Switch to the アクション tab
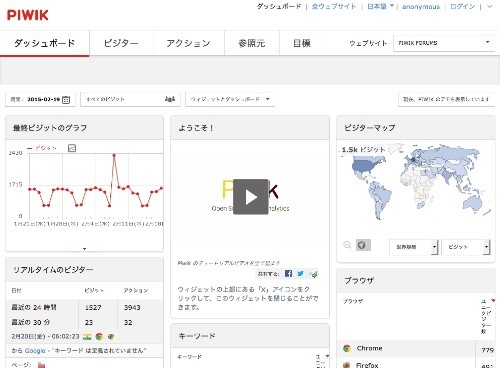500x368 pixels. click(188, 43)
